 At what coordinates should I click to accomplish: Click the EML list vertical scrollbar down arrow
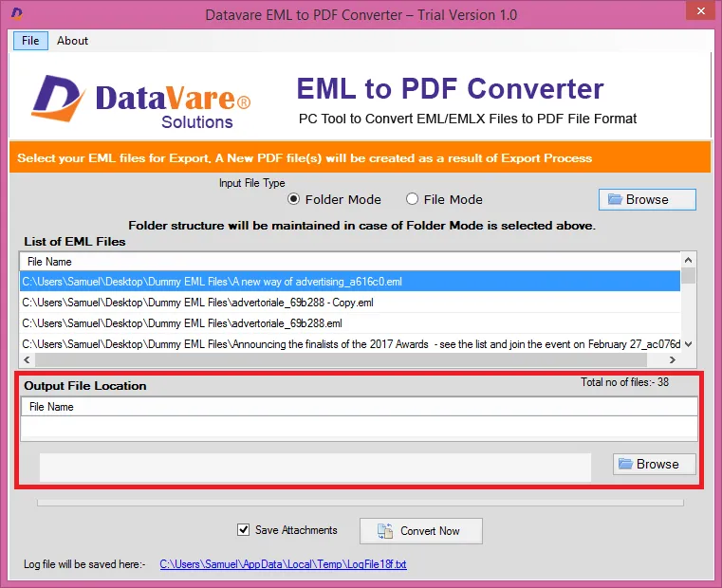[x=689, y=344]
